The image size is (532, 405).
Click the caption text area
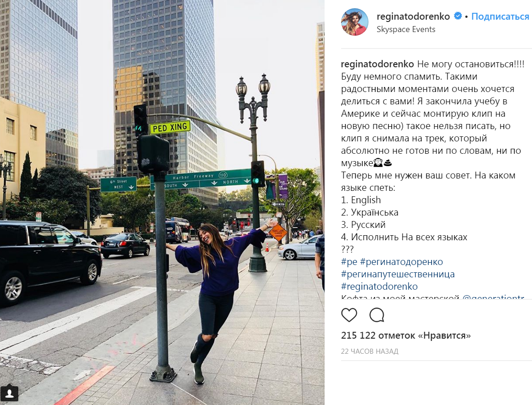tap(433, 179)
